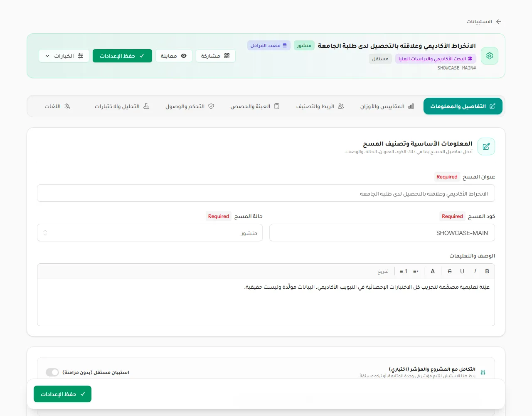Click the تفريغ clear button in editor toolbar
This screenshot has height=416, width=532.
pyautogui.click(x=383, y=271)
